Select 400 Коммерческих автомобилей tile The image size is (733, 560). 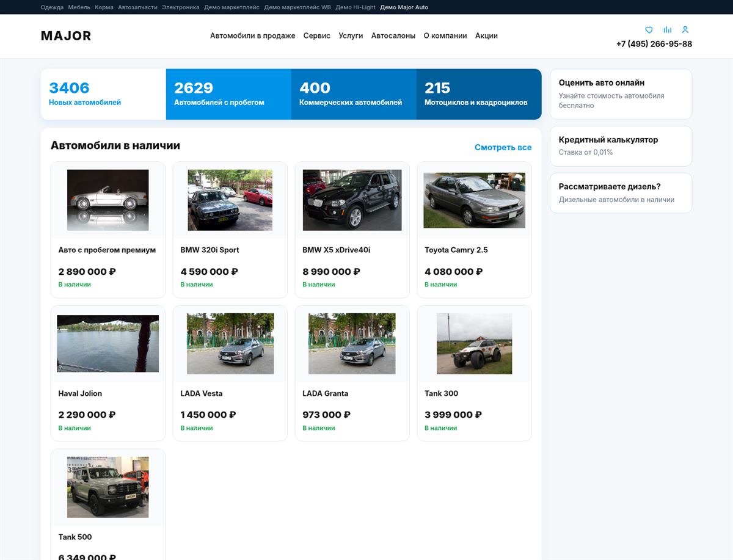(x=354, y=94)
